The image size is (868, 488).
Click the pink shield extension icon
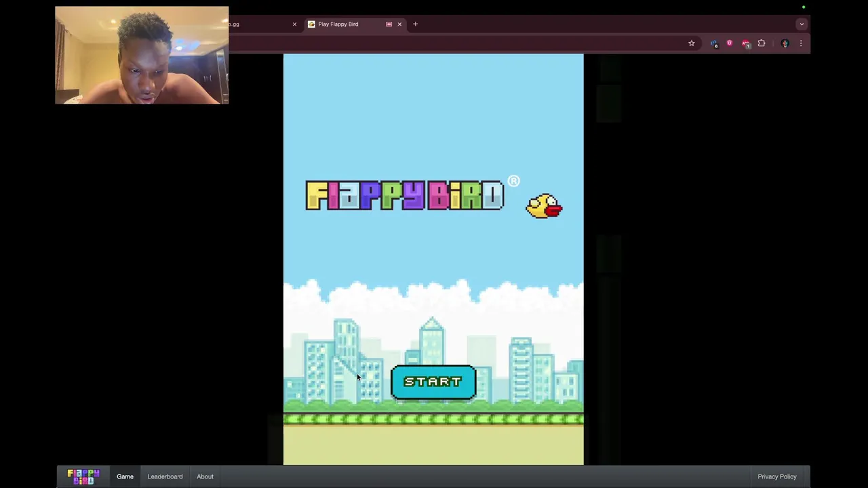coord(730,43)
